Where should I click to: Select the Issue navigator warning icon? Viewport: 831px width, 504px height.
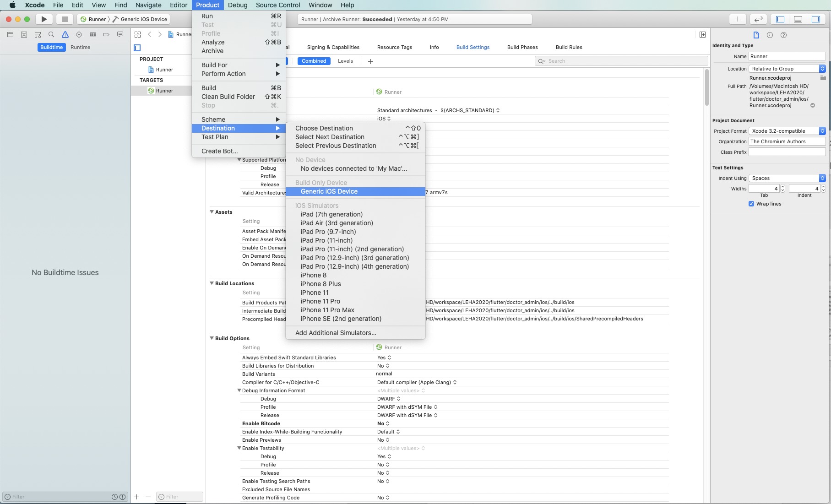[x=65, y=34]
